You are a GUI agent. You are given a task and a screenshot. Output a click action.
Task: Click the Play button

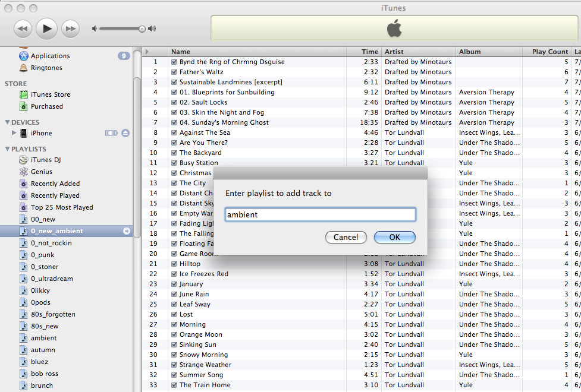(x=47, y=29)
